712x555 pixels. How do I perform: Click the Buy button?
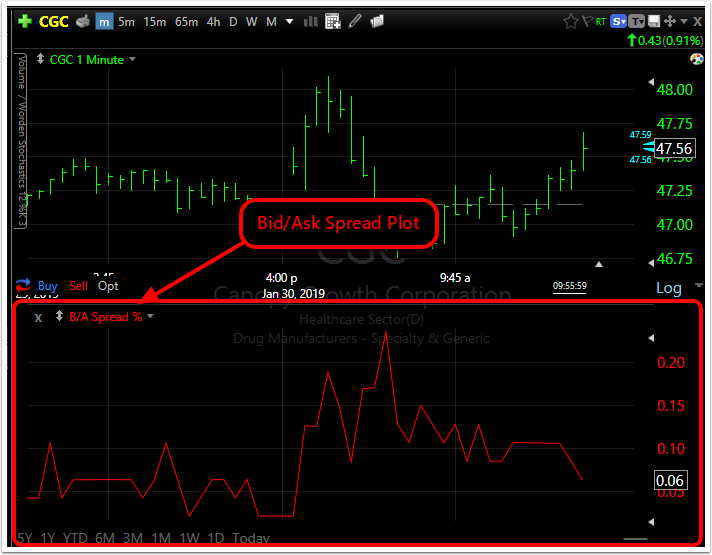(x=48, y=286)
